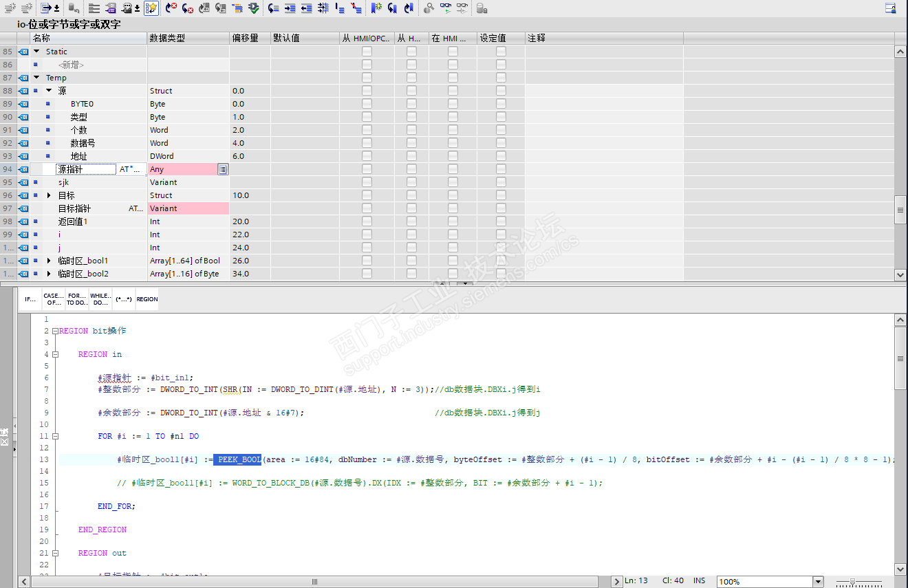Collapse the Temp section in the interface table
Image resolution: width=908 pixels, height=588 pixels.
tap(36, 78)
